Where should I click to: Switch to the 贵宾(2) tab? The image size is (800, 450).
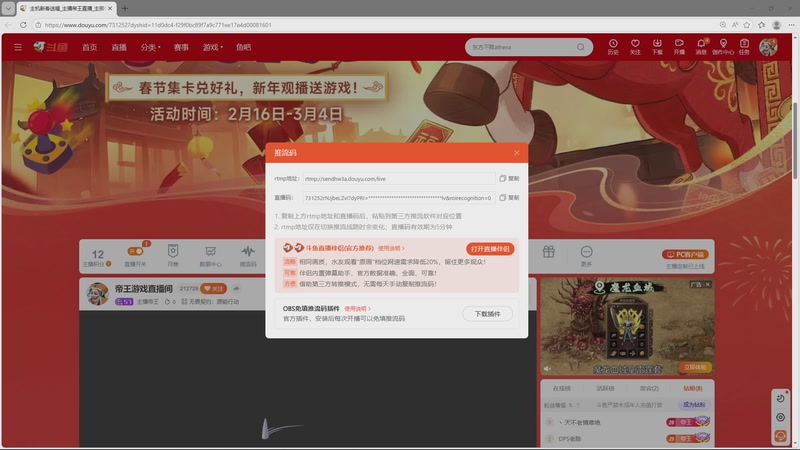[649, 388]
